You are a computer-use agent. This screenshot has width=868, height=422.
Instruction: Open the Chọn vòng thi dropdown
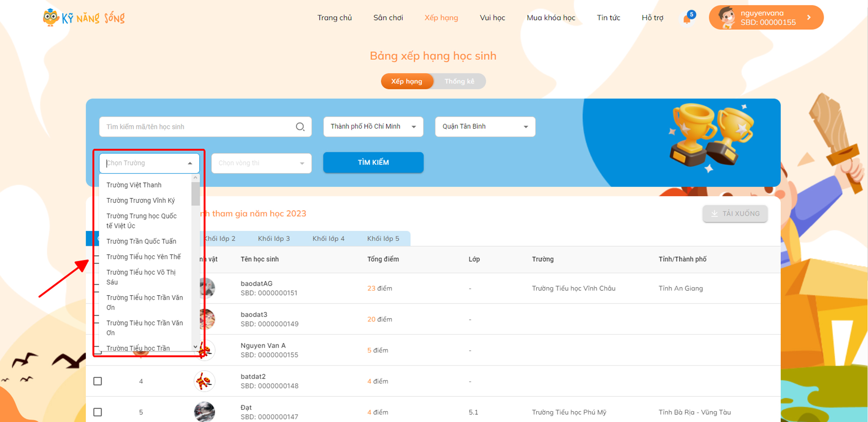click(261, 163)
